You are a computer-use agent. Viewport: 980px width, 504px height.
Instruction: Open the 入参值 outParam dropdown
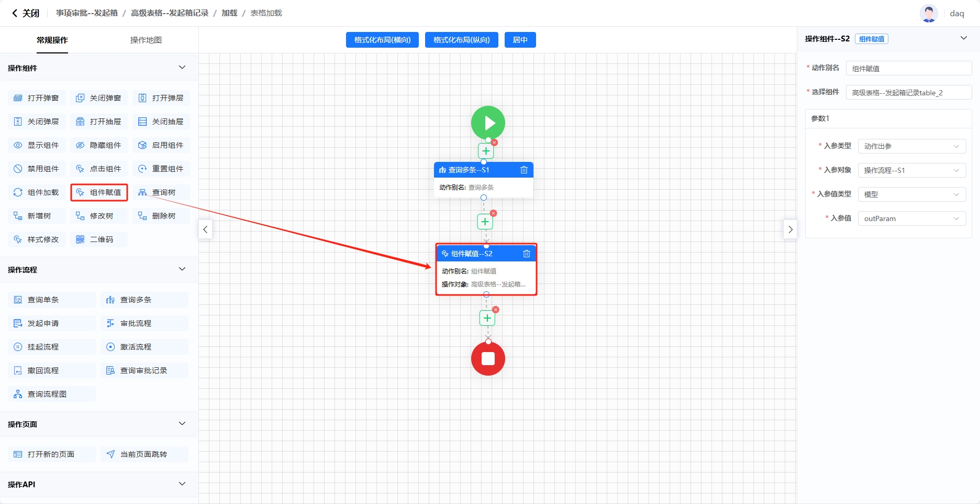(911, 218)
